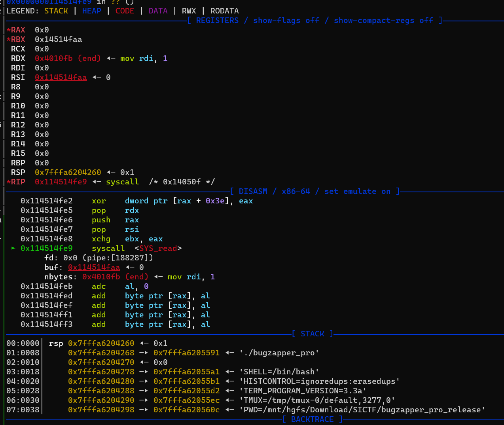Select the adc al, 0 instruction
Image resolution: width=504 pixels, height=425 pixels.
click(85, 286)
